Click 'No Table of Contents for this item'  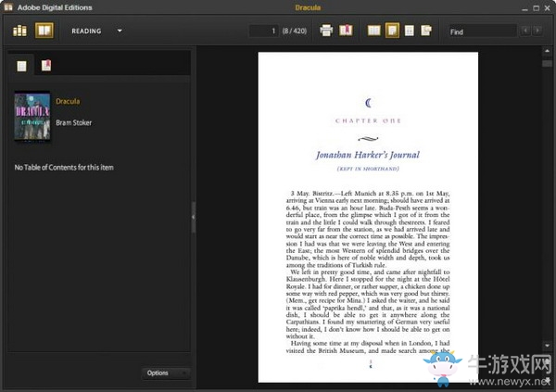pos(64,168)
